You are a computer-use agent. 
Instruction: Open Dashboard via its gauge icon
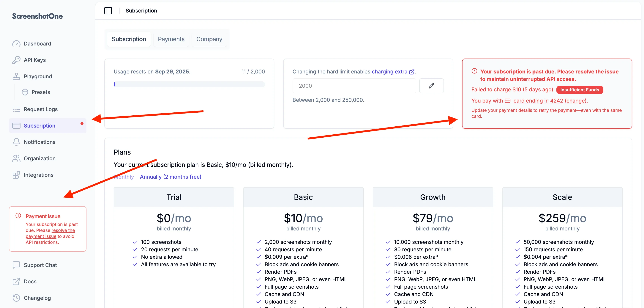tap(16, 44)
